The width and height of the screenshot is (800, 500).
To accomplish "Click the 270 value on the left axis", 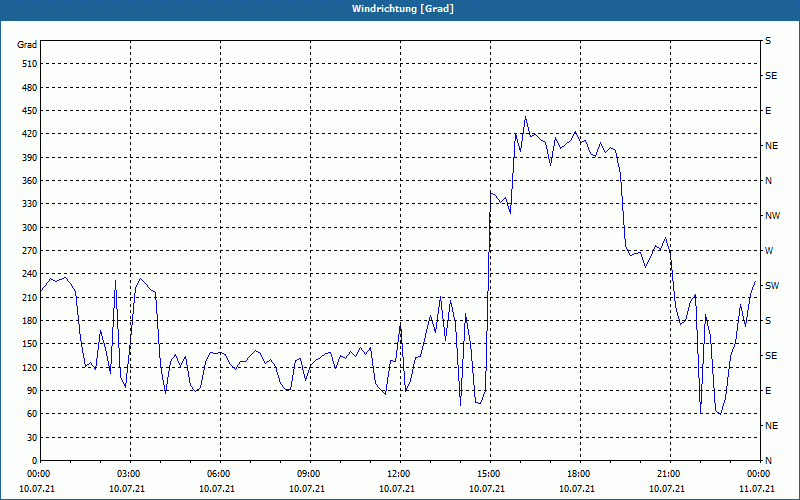I will coord(30,251).
